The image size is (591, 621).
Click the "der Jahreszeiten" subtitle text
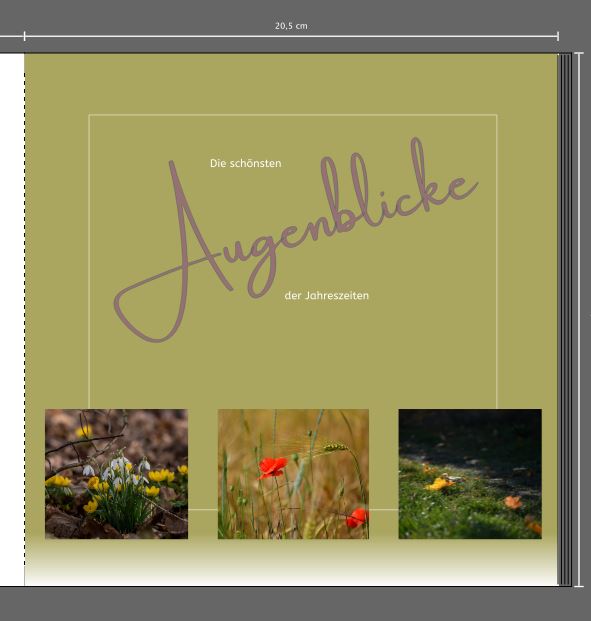(x=326, y=295)
